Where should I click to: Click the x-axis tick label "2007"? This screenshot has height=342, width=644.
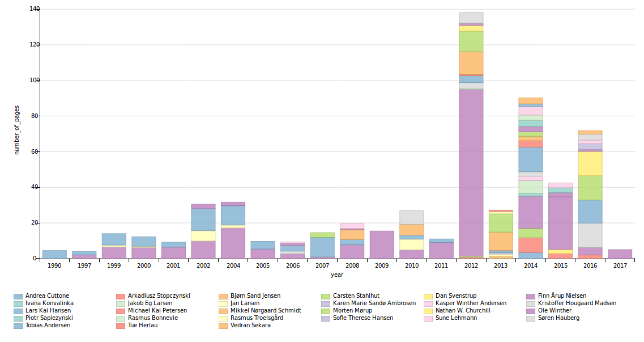322,266
